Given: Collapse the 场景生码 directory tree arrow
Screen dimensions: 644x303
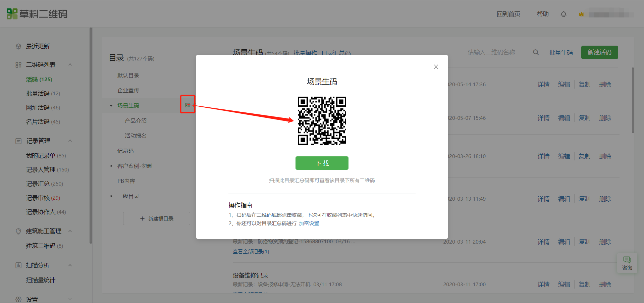Looking at the screenshot, I should [111, 106].
